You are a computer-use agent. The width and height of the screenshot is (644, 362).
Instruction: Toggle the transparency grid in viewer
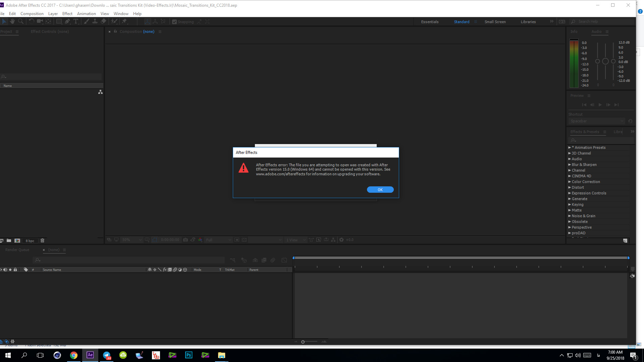(x=244, y=240)
